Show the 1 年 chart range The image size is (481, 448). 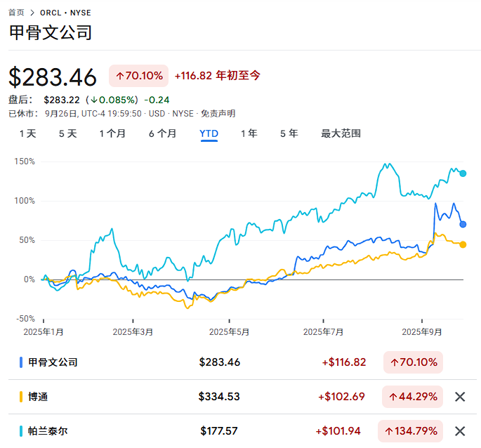tap(249, 133)
